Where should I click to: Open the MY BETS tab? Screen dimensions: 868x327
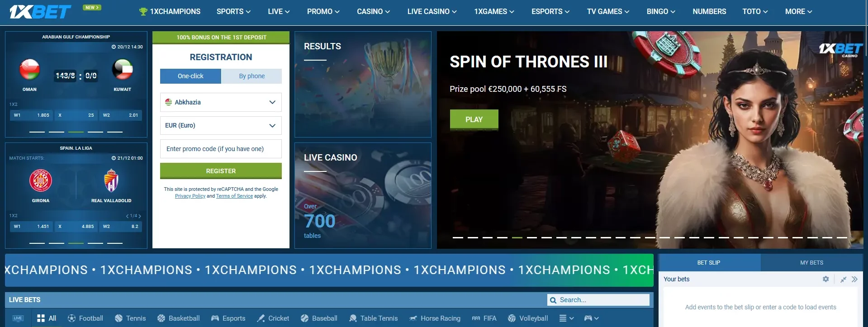811,262
